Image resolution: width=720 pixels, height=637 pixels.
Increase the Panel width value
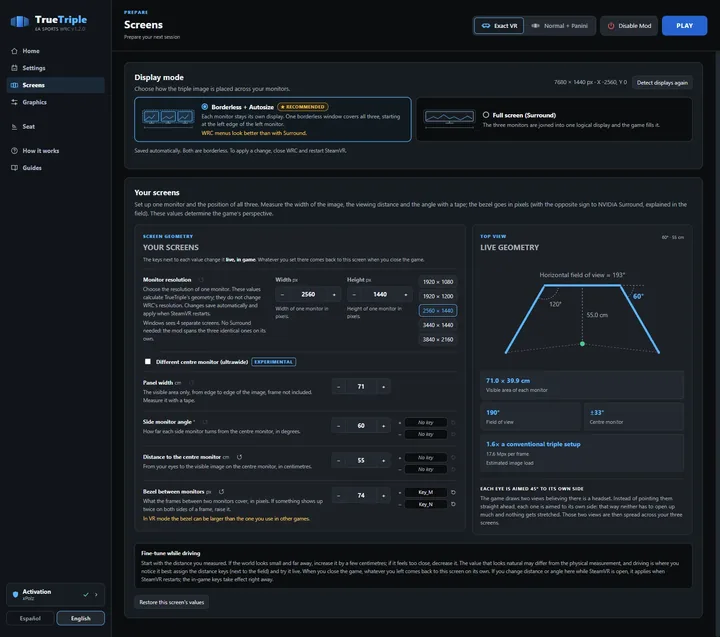coord(383,387)
